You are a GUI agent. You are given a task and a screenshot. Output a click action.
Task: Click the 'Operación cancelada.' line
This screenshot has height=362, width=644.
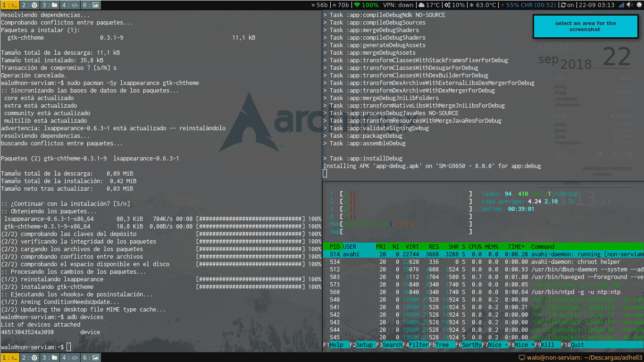[x=34, y=75]
